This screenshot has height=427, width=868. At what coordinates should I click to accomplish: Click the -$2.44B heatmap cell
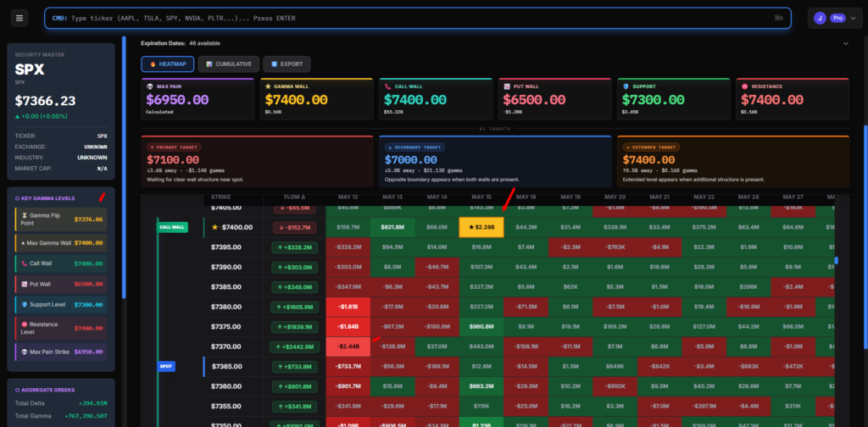tap(348, 347)
